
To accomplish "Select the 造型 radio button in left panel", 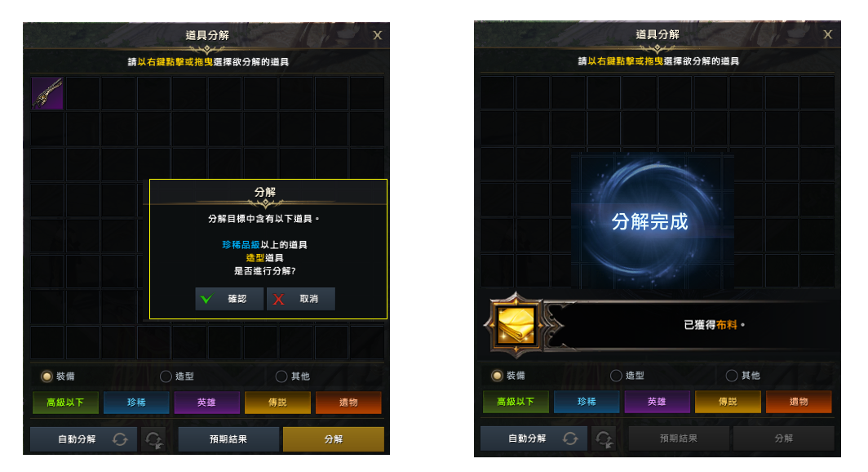I will [x=166, y=376].
